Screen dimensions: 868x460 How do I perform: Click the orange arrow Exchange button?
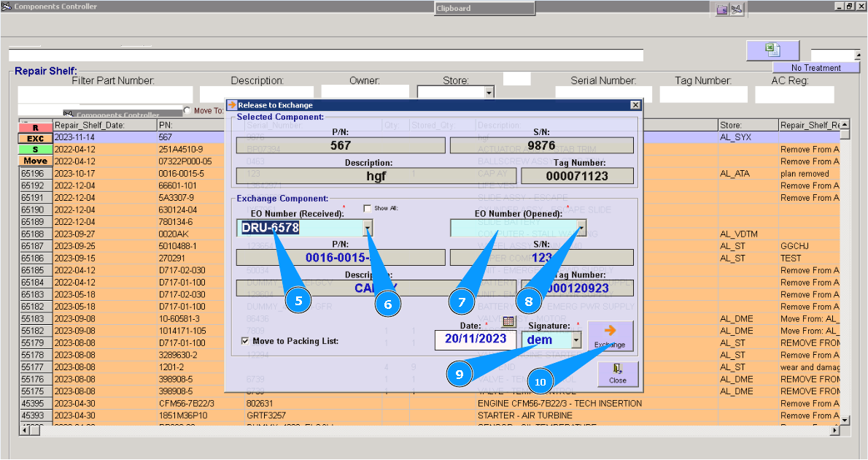coord(610,336)
